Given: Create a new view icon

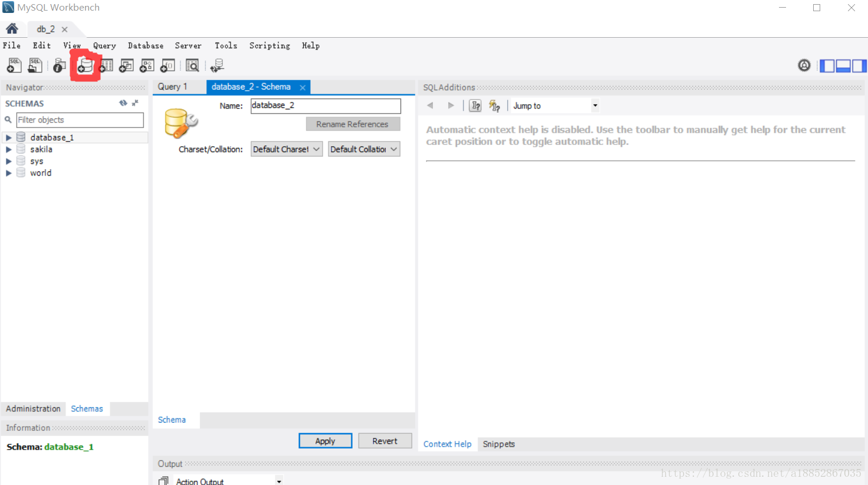Looking at the screenshot, I should click(x=126, y=65).
